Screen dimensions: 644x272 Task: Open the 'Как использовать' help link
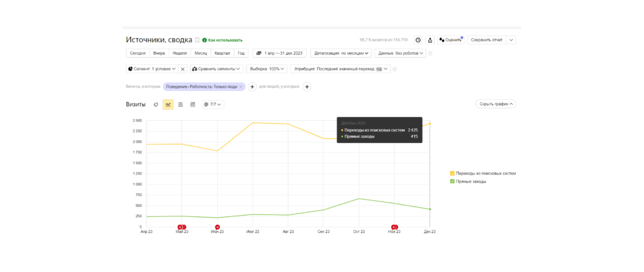point(225,40)
